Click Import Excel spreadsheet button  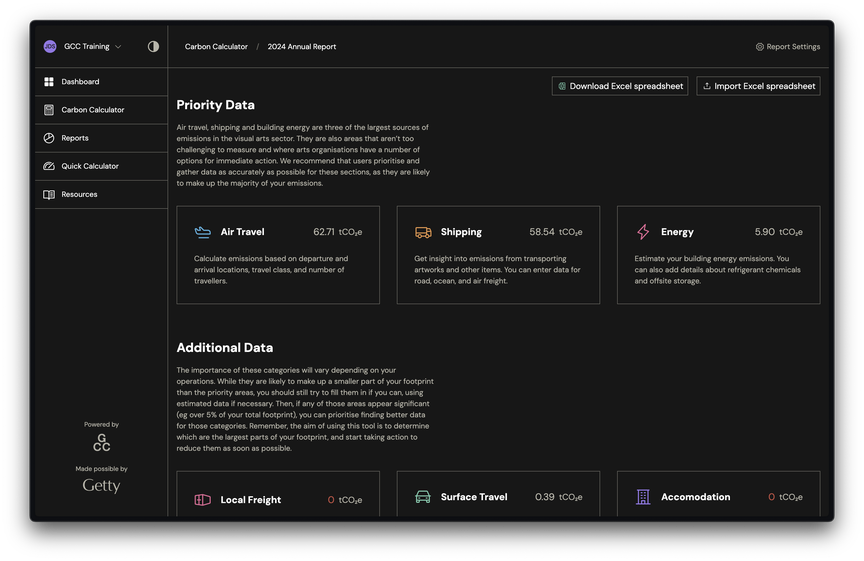(x=758, y=86)
